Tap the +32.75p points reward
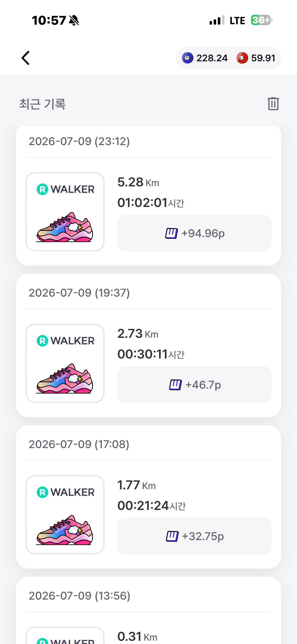 pos(194,536)
